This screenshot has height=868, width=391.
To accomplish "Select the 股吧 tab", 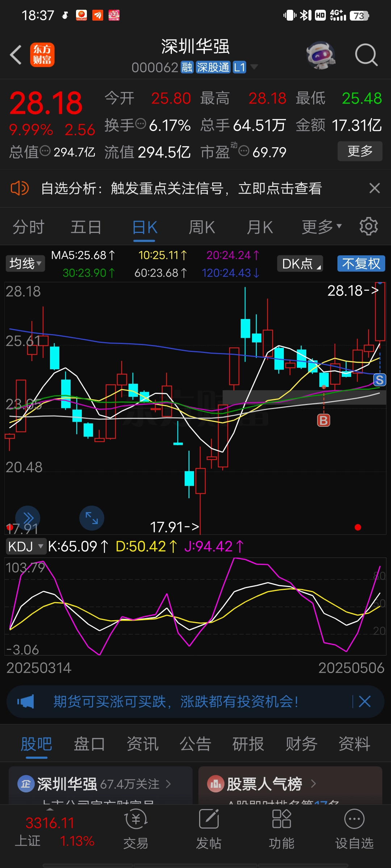I will click(x=36, y=744).
